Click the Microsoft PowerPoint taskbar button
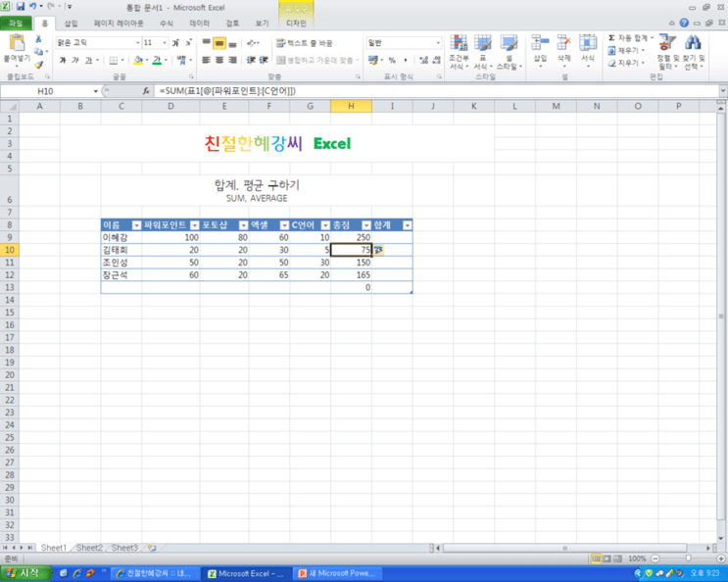Screen dimensions: 728x582 pos(338,573)
